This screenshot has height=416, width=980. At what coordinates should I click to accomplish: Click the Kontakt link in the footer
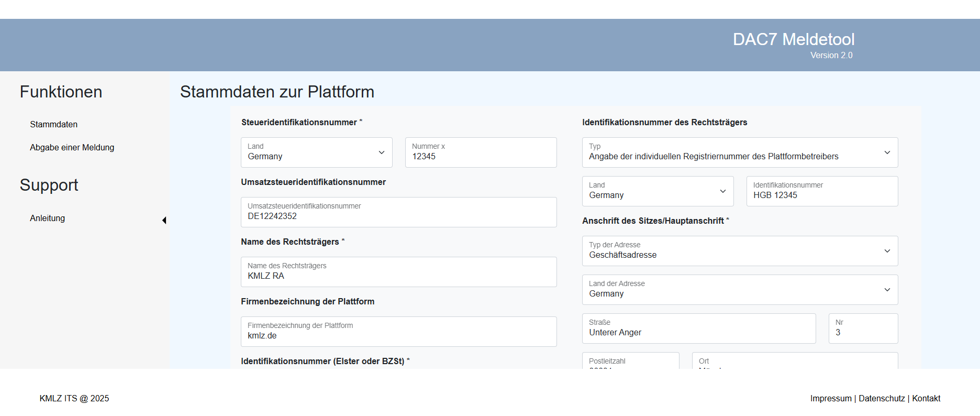[x=926, y=398]
